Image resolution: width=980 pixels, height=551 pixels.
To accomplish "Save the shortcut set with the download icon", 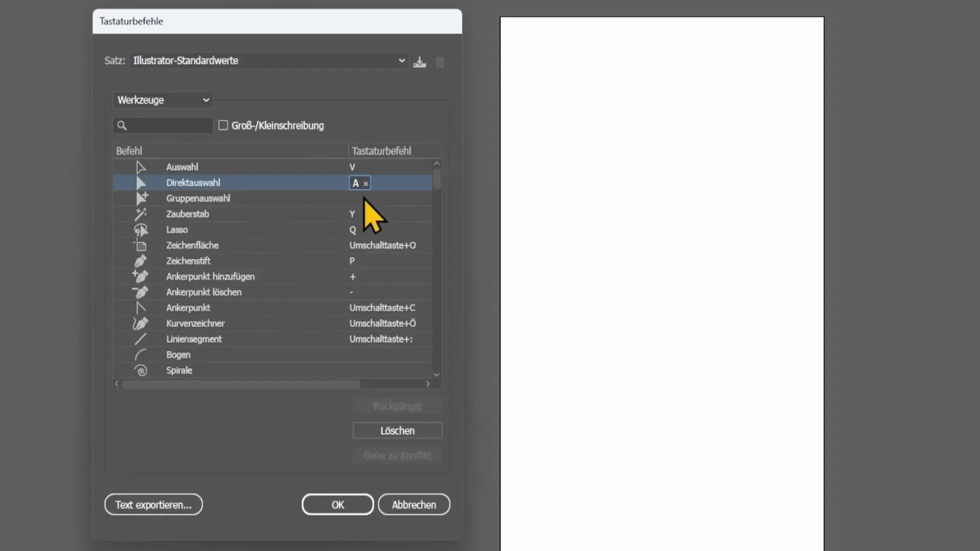I will (x=420, y=62).
